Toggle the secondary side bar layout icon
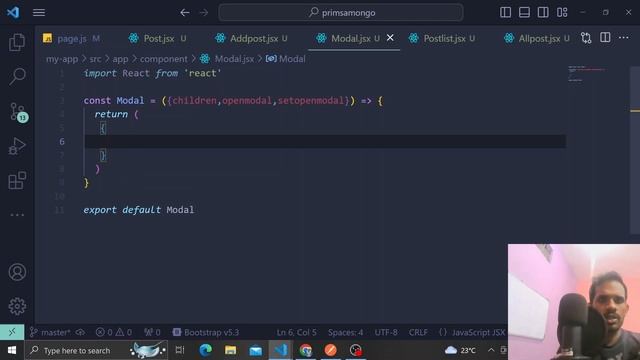This screenshot has height=360, width=640. click(x=543, y=12)
